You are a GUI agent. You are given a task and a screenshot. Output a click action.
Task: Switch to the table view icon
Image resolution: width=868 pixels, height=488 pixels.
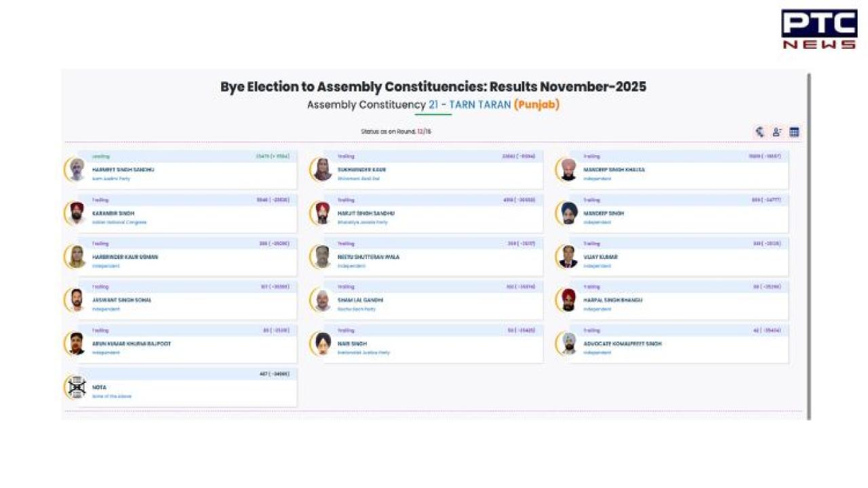(x=794, y=132)
